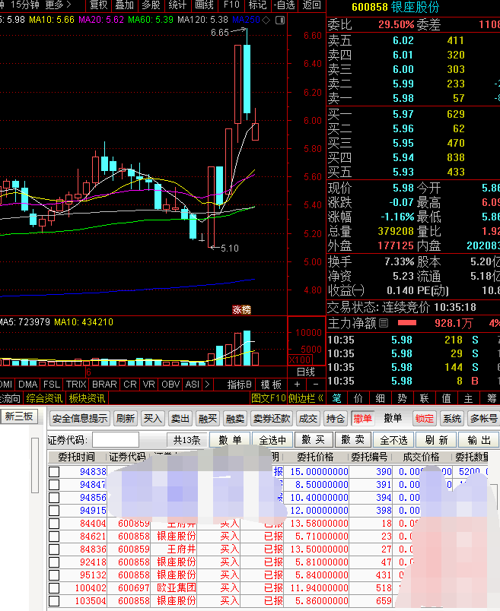Tick the checkbox for order 94838
500x611 pixels.
tap(54, 472)
